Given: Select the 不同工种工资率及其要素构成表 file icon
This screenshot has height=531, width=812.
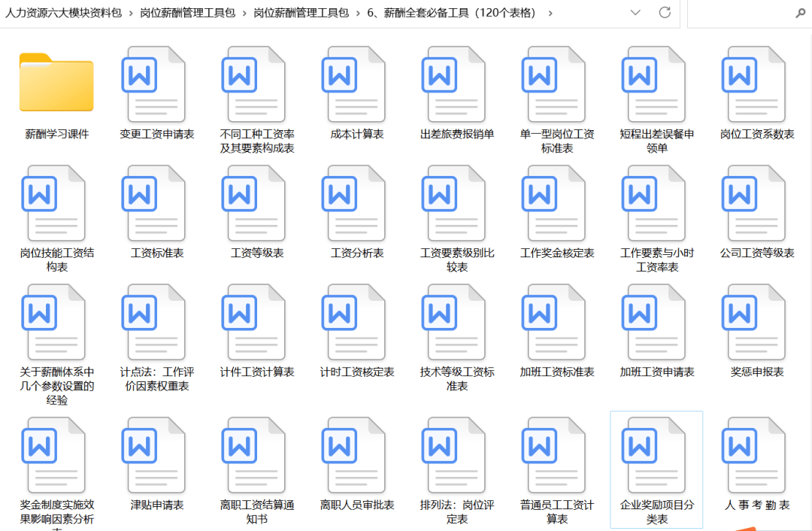Looking at the screenshot, I should point(253,84).
